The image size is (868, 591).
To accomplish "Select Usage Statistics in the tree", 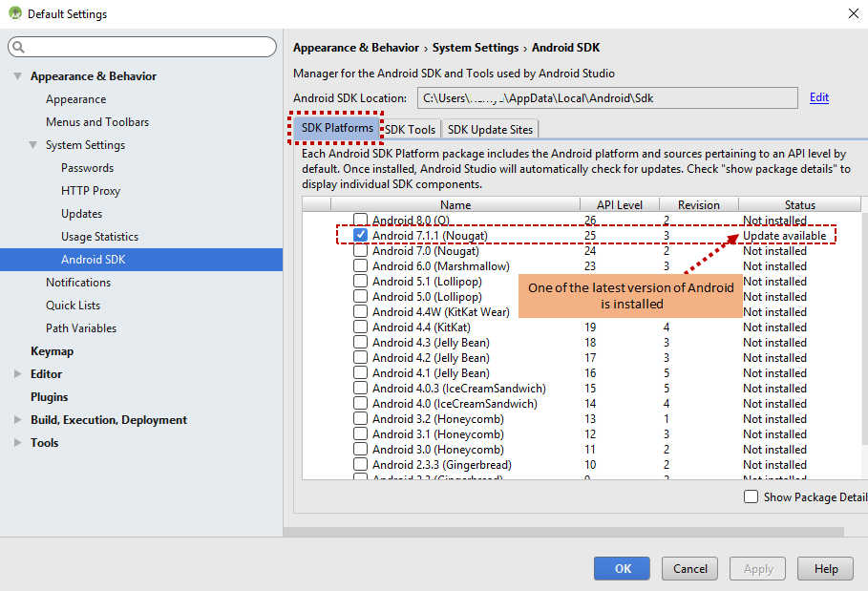I will pos(99,236).
